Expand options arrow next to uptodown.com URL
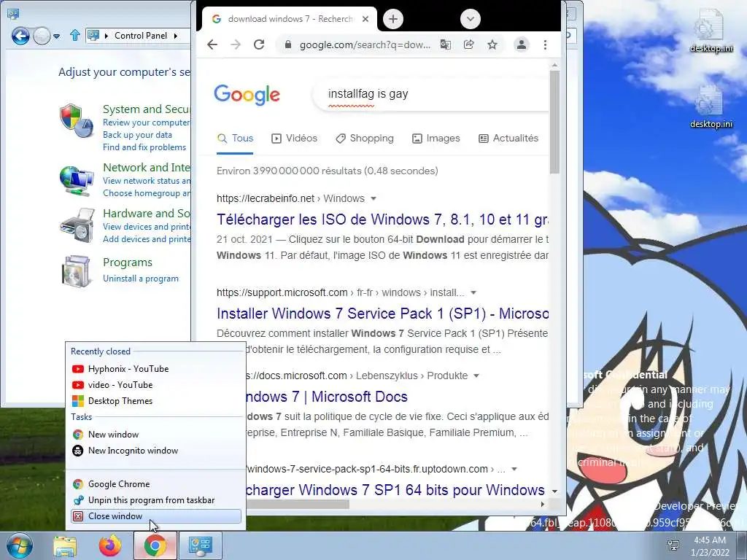Image resolution: width=747 pixels, height=560 pixels. (514, 469)
